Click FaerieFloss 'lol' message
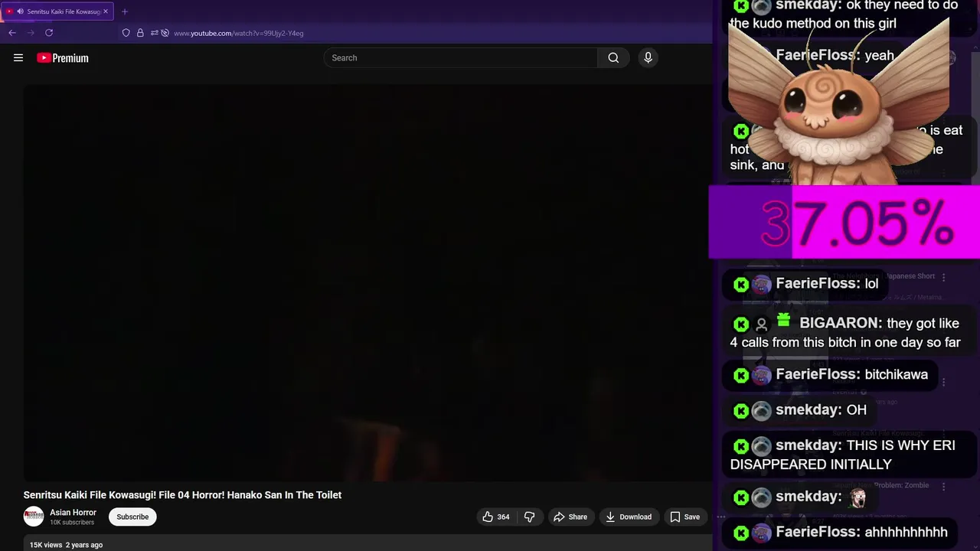980x551 pixels. coord(805,284)
